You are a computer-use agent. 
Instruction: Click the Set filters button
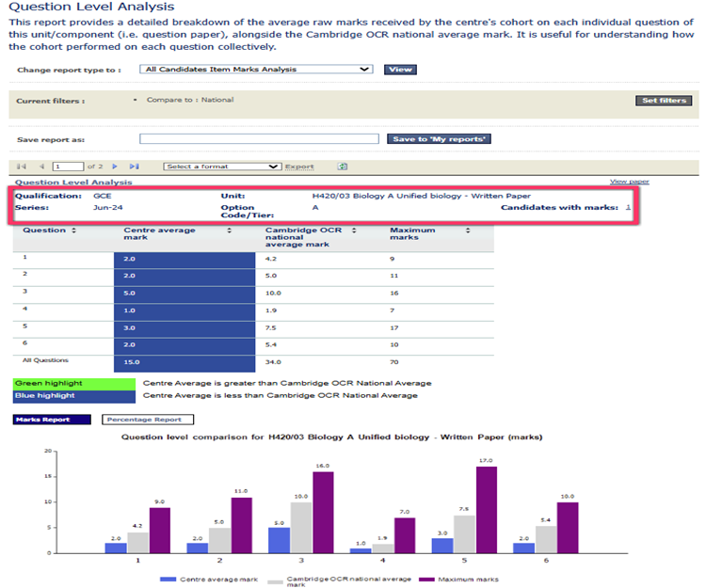(664, 101)
